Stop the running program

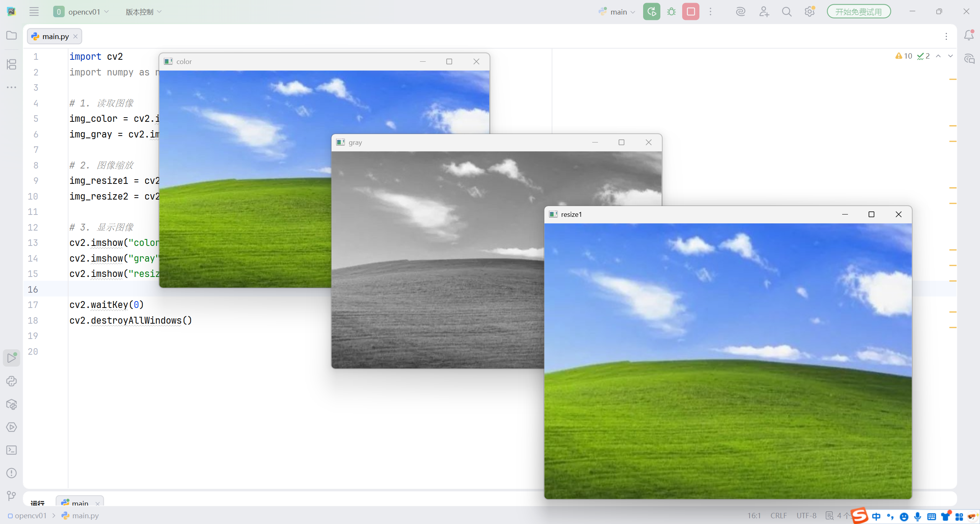click(691, 11)
